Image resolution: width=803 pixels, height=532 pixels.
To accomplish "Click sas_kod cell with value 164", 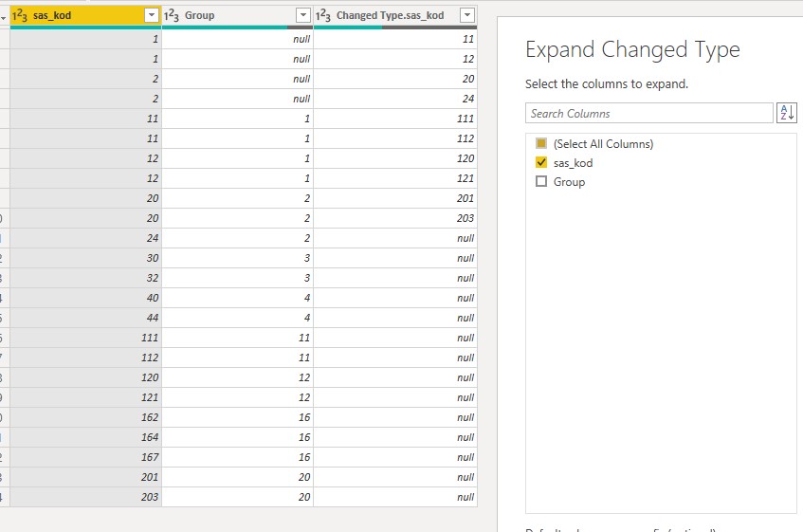I will click(x=85, y=437).
